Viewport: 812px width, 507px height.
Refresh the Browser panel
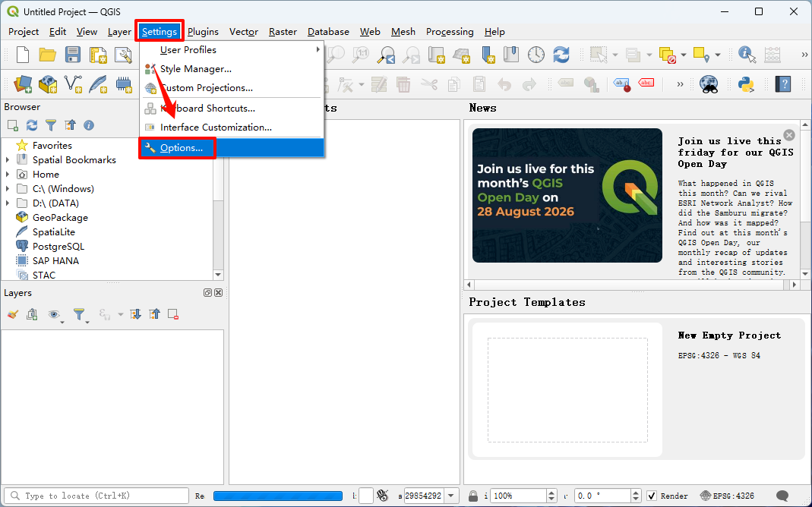[32, 125]
